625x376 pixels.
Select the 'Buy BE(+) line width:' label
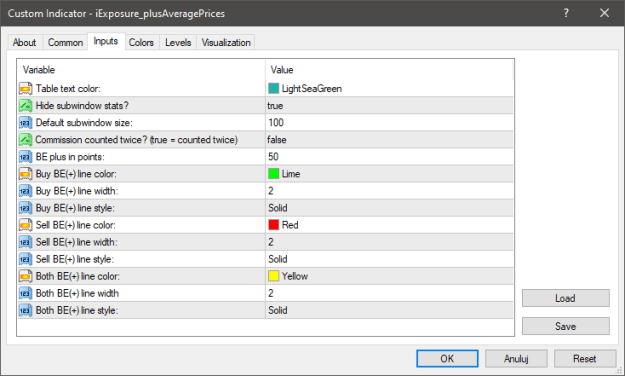(77, 191)
